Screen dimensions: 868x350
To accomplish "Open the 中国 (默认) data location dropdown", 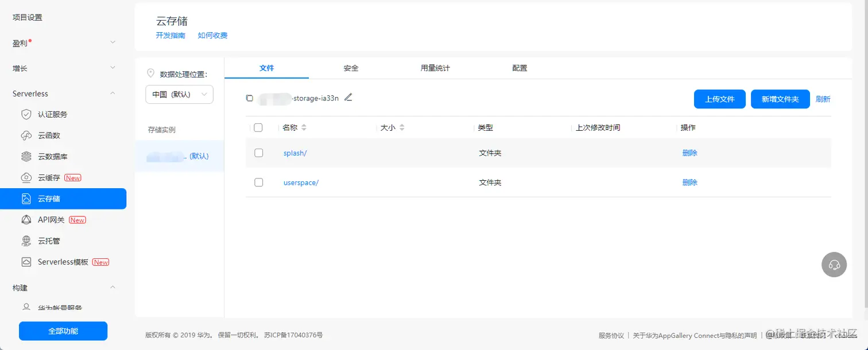I will point(179,94).
